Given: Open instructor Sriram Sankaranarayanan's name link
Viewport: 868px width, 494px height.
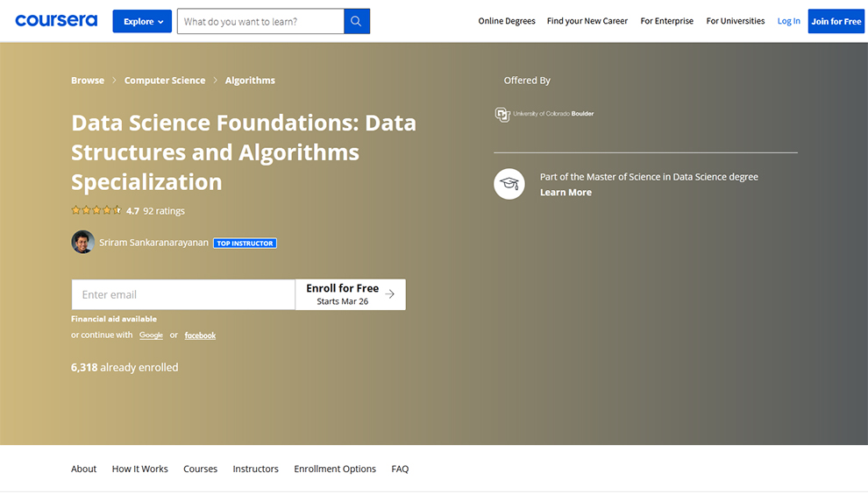Looking at the screenshot, I should tap(154, 243).
